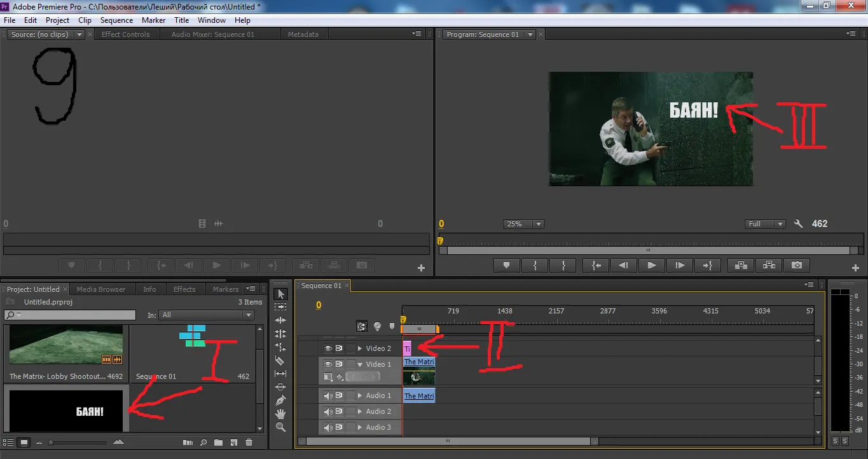Select the Hand tool
The height and width of the screenshot is (459, 868).
pos(281,414)
